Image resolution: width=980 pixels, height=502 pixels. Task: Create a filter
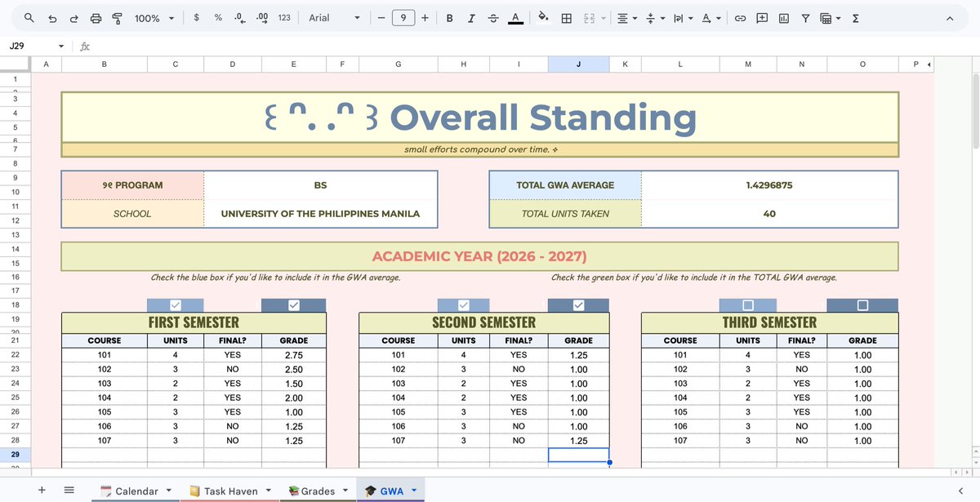point(805,18)
